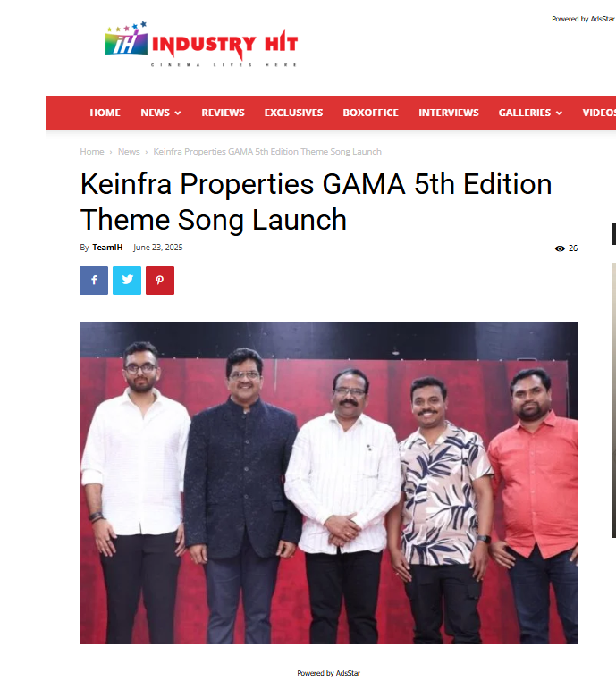Open the GAMA theme song launch photo
This screenshot has height=697, width=616.
[328, 483]
